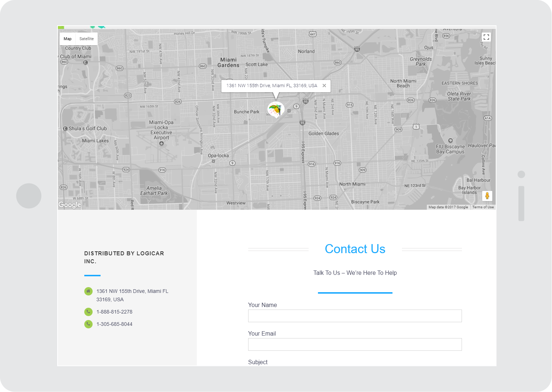
Task: Click the phone icon beside 1-305-685-8044
Action: (x=88, y=324)
